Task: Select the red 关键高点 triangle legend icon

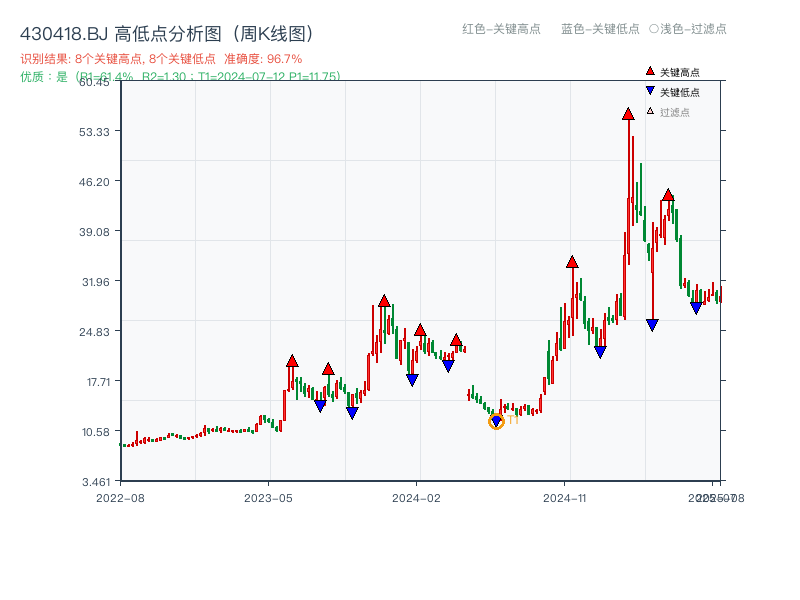Action: 648,70
